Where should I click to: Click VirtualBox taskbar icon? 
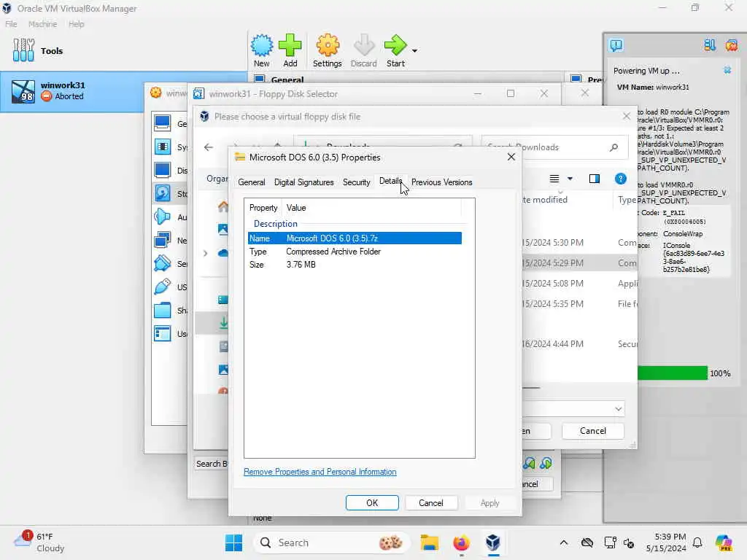[493, 542]
